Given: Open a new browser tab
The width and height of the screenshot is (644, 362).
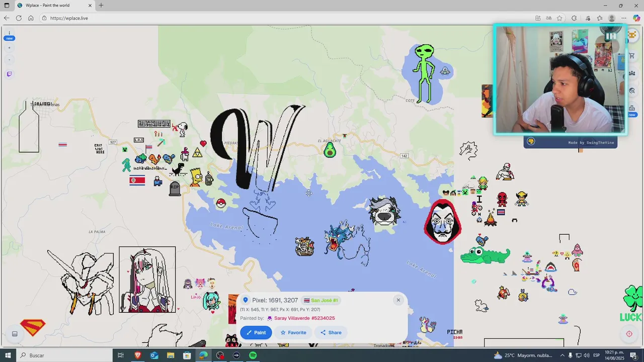Looking at the screenshot, I should click(101, 6).
